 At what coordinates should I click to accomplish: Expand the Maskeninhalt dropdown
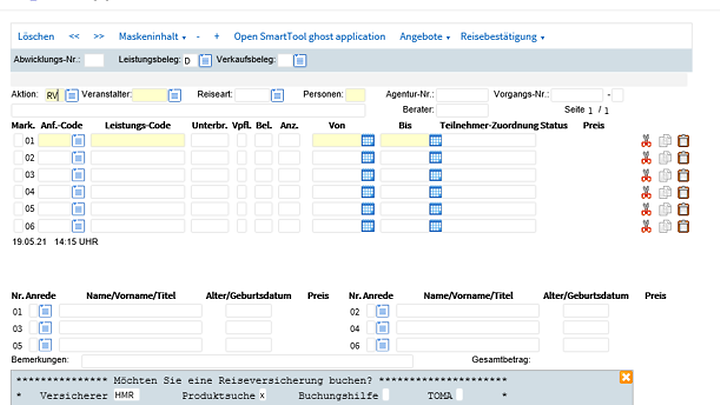[x=155, y=37]
